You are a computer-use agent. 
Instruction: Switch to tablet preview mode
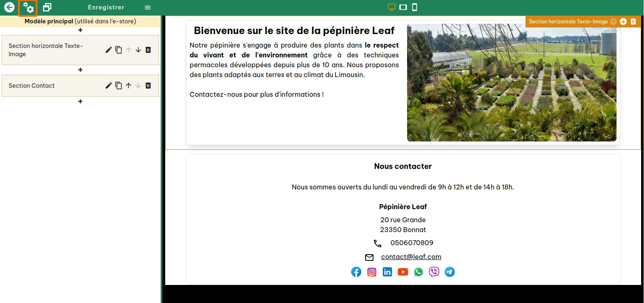(x=403, y=7)
